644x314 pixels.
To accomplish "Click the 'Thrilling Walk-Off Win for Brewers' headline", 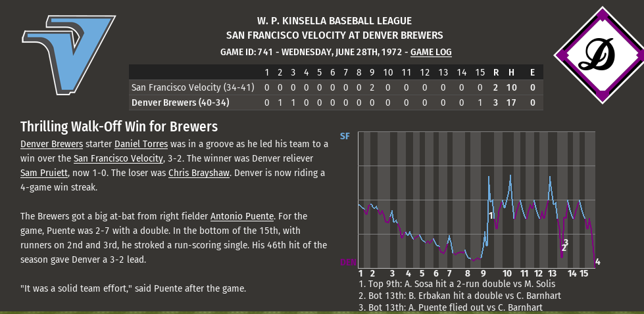I will pyautogui.click(x=119, y=126).
